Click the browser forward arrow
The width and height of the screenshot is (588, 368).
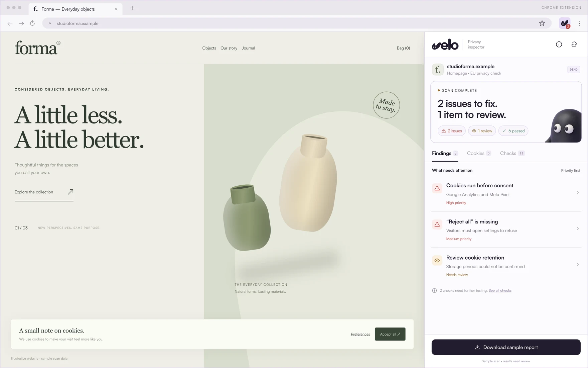click(x=21, y=23)
